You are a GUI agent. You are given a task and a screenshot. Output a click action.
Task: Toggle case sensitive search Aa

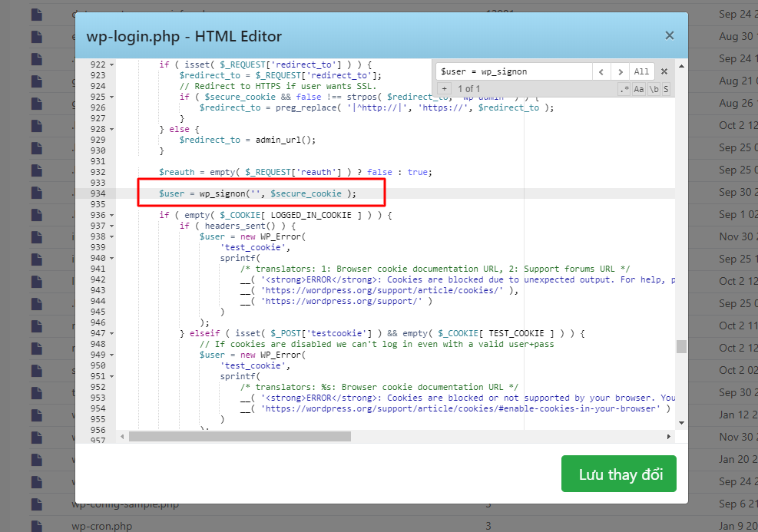click(x=639, y=89)
